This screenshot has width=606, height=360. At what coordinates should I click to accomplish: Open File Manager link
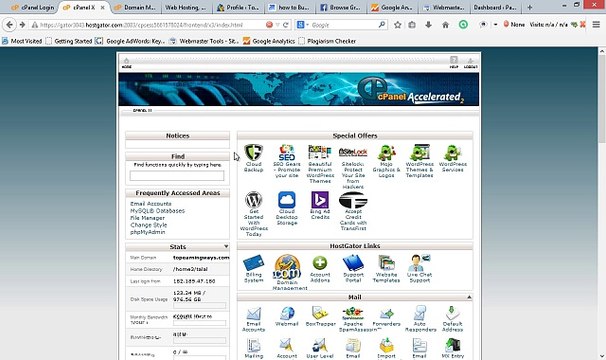pyautogui.click(x=147, y=218)
